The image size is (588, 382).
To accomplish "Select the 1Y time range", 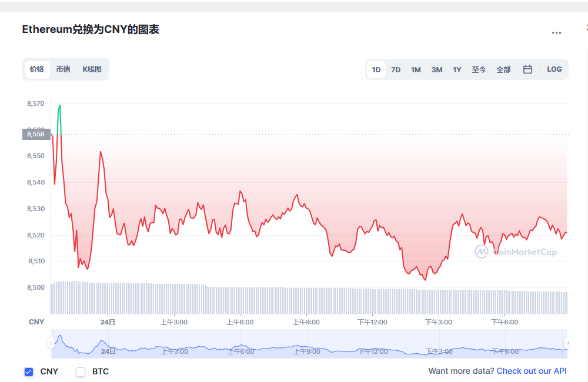I will click(457, 70).
